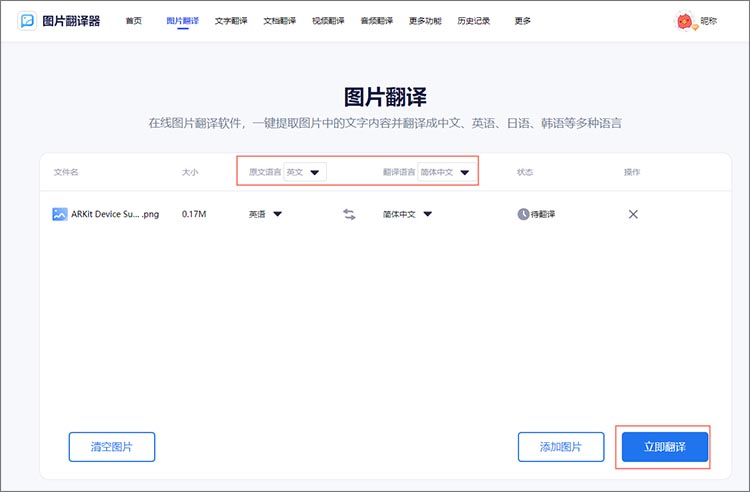
Task: Click the 待翻译 status text
Action: 543,214
